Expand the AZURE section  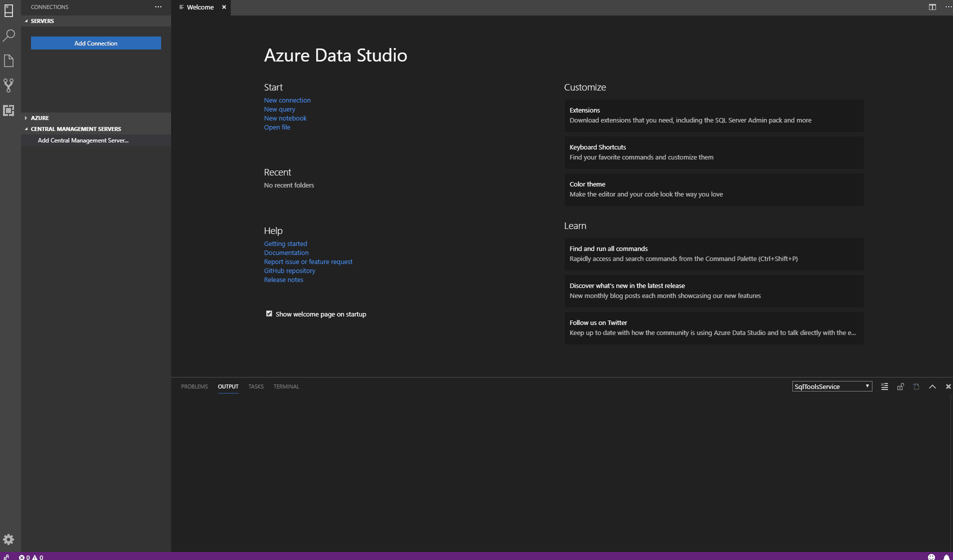point(39,117)
